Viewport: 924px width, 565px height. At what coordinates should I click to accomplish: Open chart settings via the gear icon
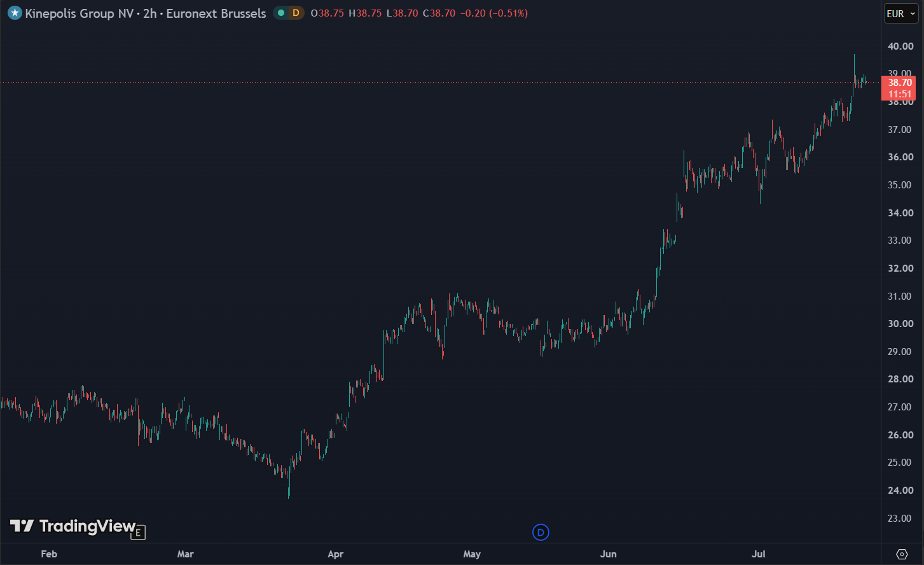click(x=902, y=554)
